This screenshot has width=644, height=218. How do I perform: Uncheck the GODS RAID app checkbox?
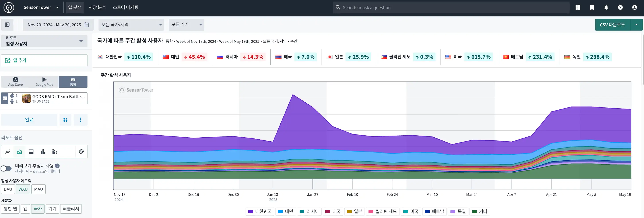5,98
